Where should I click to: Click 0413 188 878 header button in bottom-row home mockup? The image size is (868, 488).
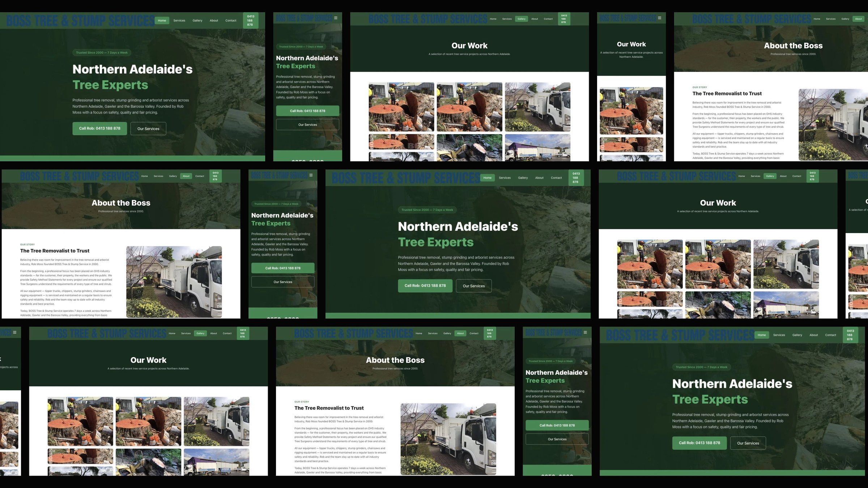pos(850,335)
